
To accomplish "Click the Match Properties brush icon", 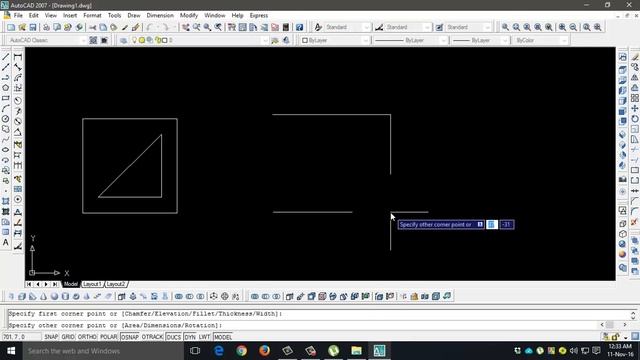I will tap(136, 27).
